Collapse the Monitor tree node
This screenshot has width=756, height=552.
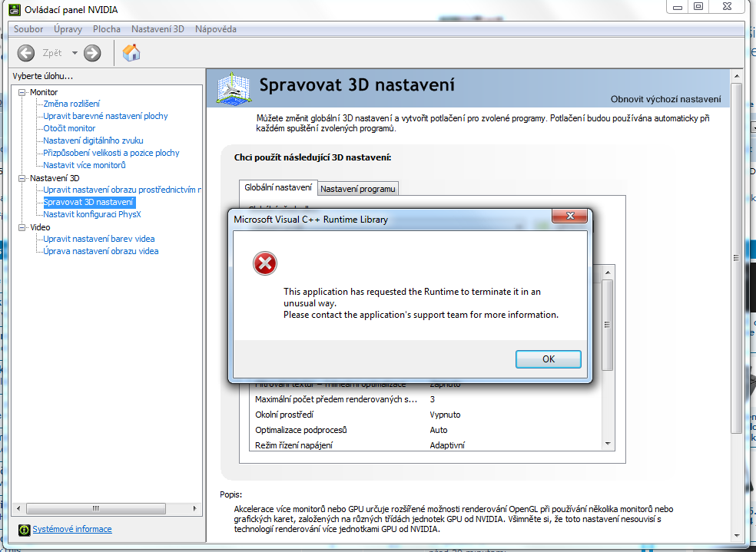22,92
